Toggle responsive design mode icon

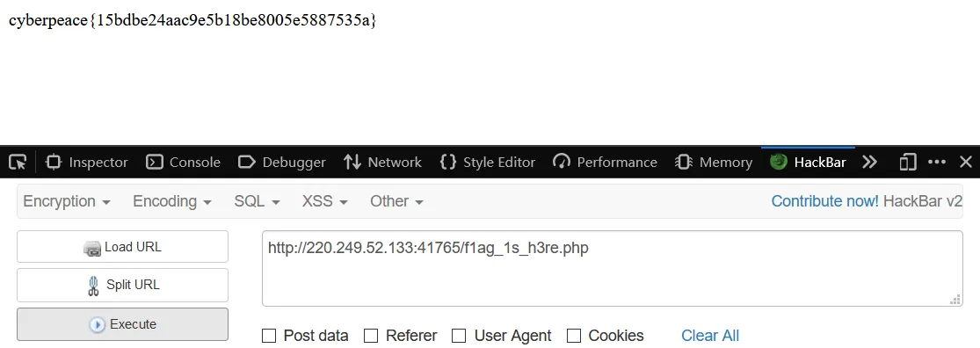pos(907,163)
